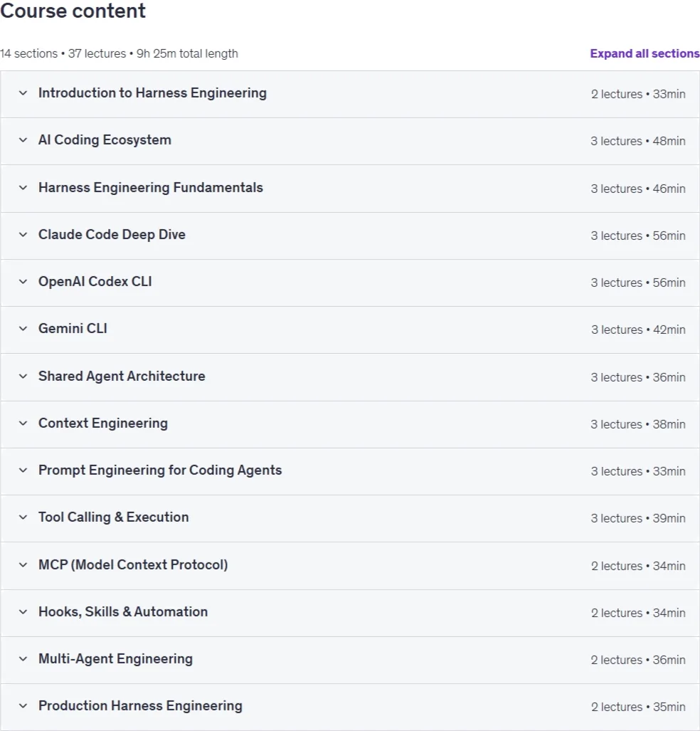Expand the Shared Agent Architecture chevron
The width and height of the screenshot is (700, 731).
[23, 377]
